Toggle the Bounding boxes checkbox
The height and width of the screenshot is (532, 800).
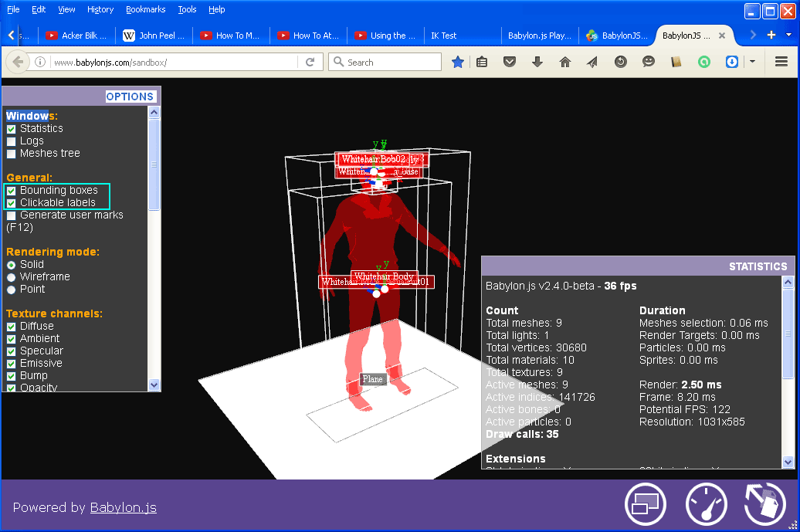pyautogui.click(x=12, y=191)
